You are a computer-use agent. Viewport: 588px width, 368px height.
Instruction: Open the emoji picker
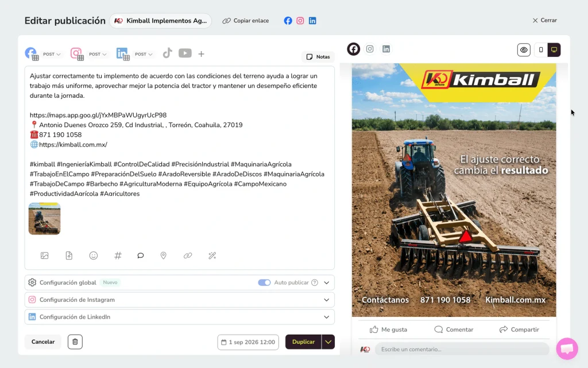[x=94, y=256]
